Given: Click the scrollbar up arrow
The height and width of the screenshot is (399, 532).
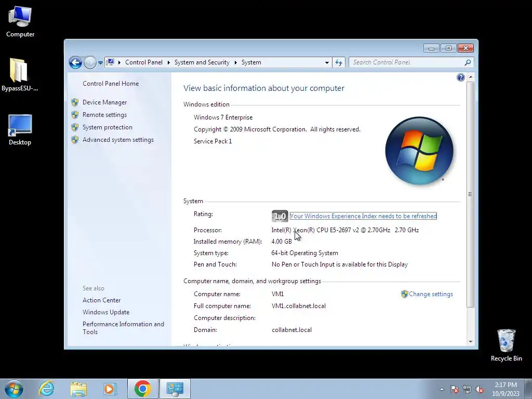Looking at the screenshot, I should [x=470, y=77].
